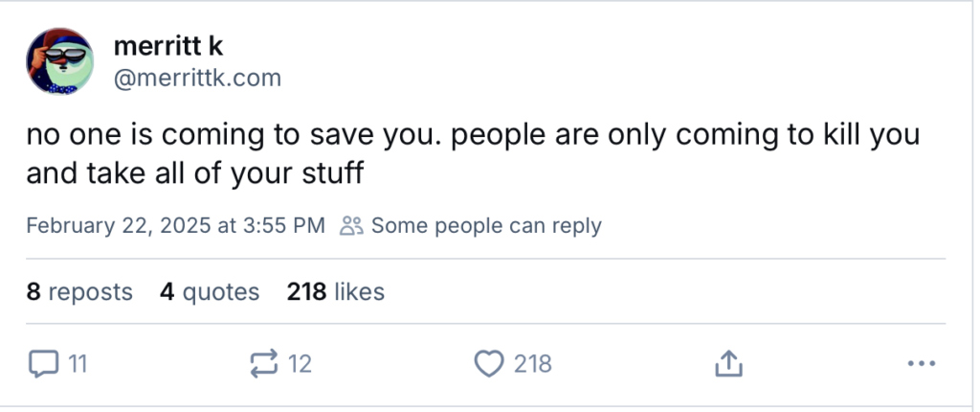
Task: Click the repost arrows icon
Action: pos(262,364)
